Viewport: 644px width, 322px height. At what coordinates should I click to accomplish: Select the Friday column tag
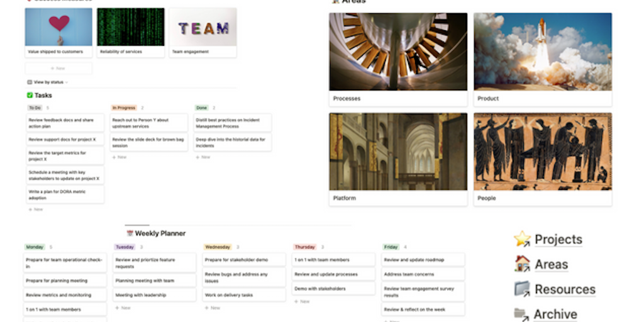(391, 247)
